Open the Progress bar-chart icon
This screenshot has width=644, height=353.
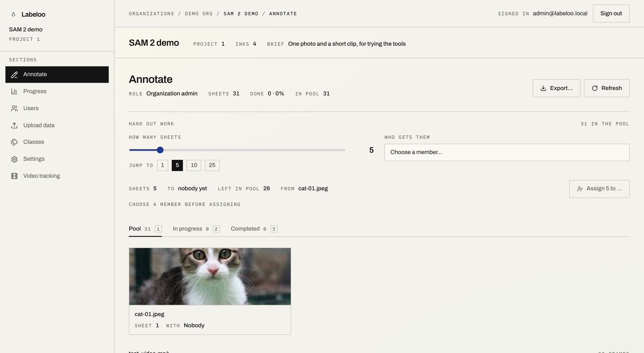[14, 92]
